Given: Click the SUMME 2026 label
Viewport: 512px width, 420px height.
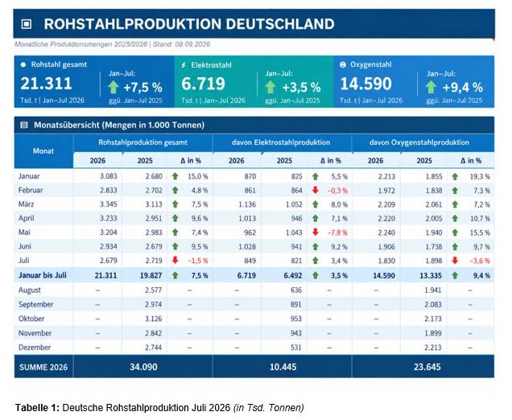Looking at the screenshot, I should (x=43, y=367).
